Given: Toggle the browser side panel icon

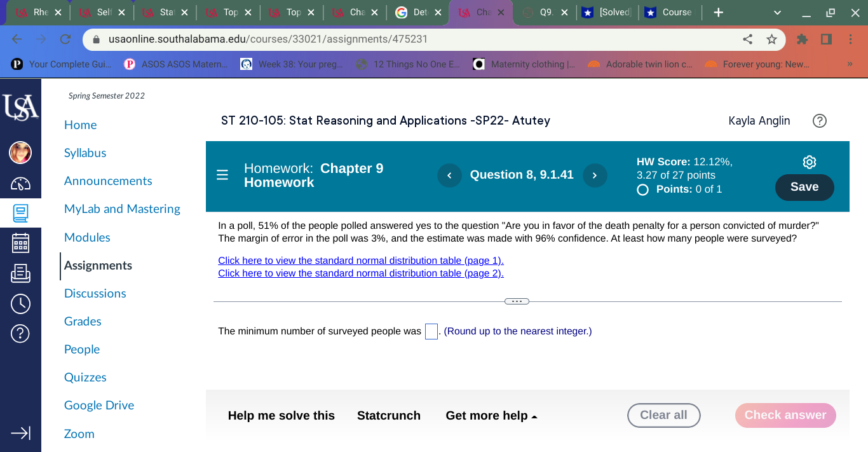Looking at the screenshot, I should [x=826, y=39].
